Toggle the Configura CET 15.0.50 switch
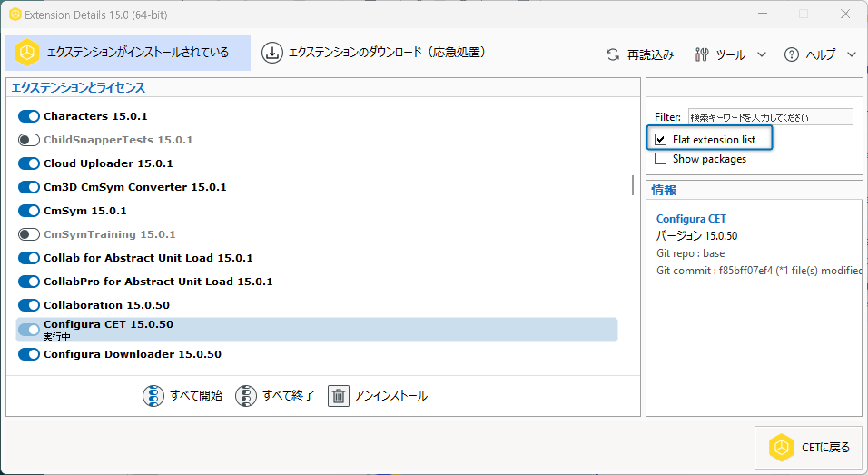This screenshot has height=475, width=868. click(x=29, y=330)
